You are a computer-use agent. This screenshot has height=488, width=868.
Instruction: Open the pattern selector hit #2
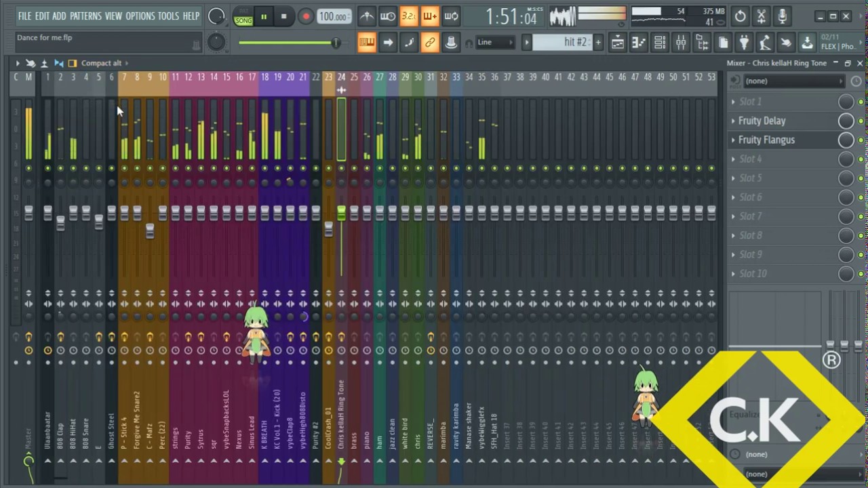tap(562, 42)
